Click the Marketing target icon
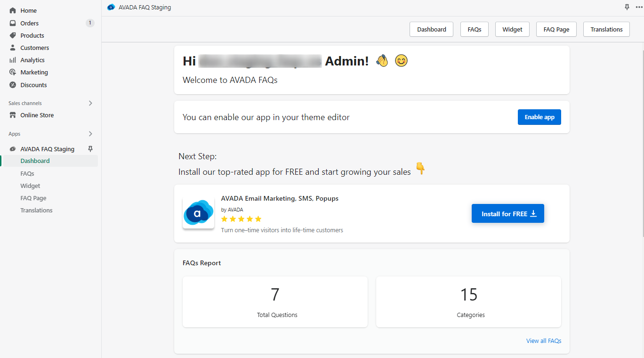The height and width of the screenshot is (358, 644). [x=13, y=72]
